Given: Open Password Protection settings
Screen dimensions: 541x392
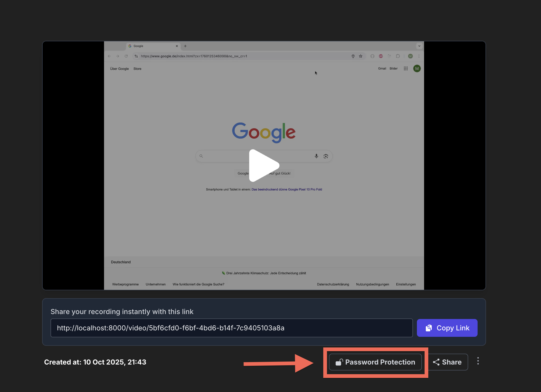Looking at the screenshot, I should click(x=375, y=362).
